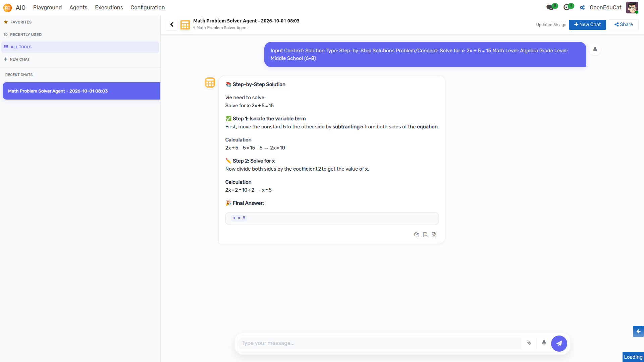This screenshot has width=644, height=362.
Task: Send the message with paper plane button
Action: [x=559, y=343]
